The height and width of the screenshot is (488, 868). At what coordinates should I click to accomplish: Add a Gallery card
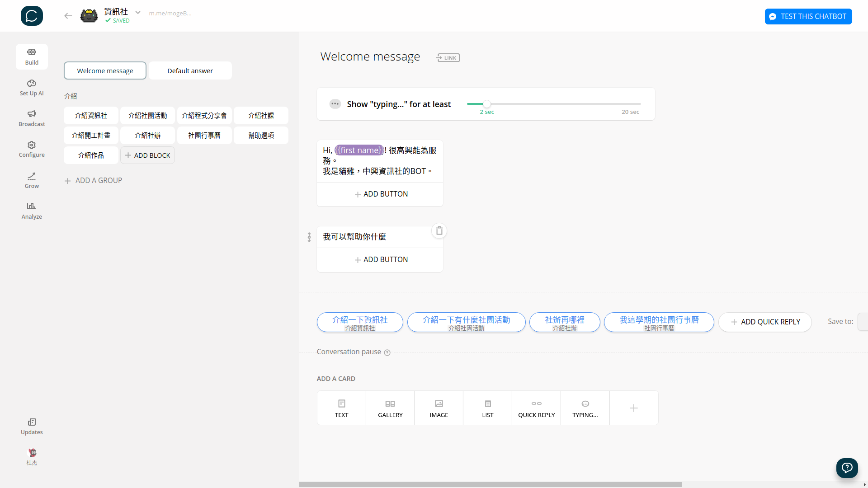tap(390, 408)
